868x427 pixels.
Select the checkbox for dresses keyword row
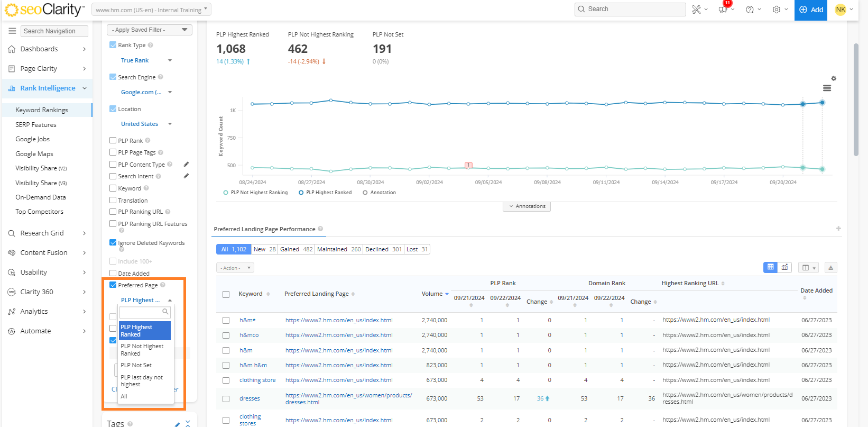pos(226,399)
